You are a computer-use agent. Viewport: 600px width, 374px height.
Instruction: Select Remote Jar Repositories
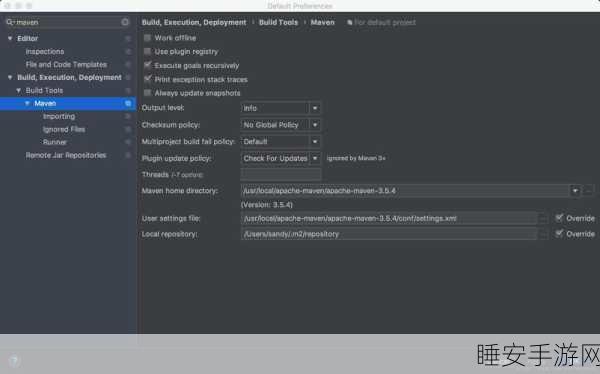coord(66,155)
